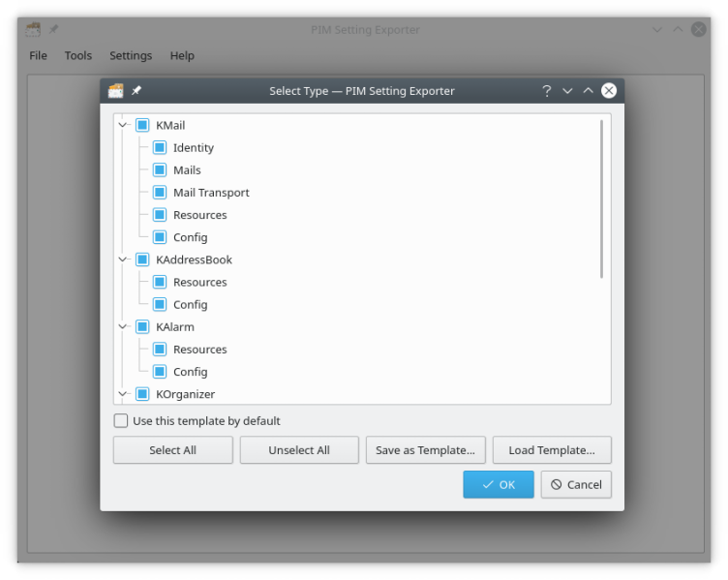This screenshot has height=580, width=728.
Task: Click the Unselect All button
Action: pyautogui.click(x=299, y=450)
